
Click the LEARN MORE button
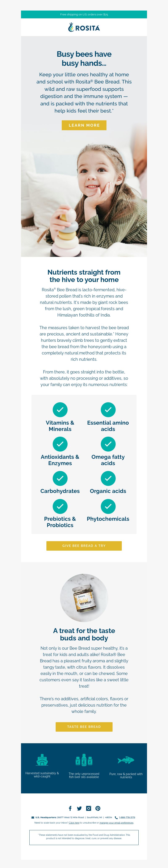click(84, 125)
